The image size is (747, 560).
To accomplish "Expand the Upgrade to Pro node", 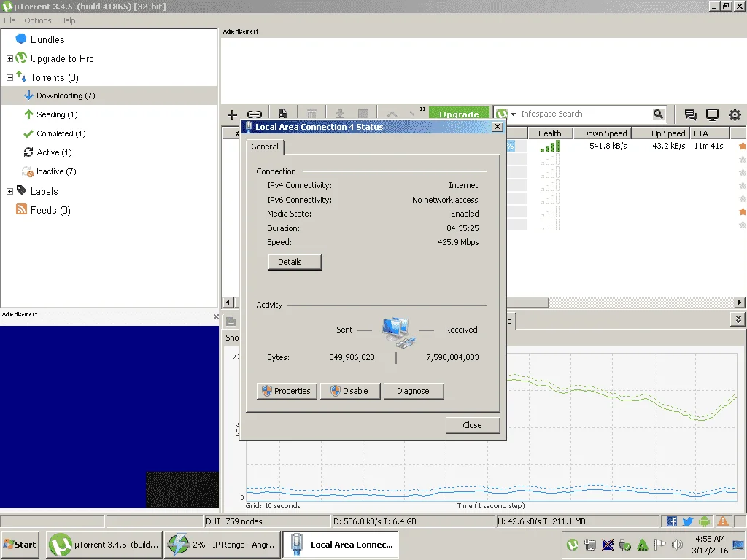I will 9,58.
